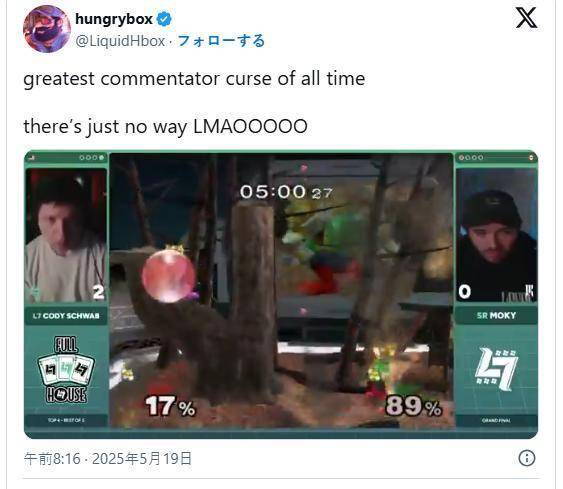Open tweet info circle icon

point(527,458)
